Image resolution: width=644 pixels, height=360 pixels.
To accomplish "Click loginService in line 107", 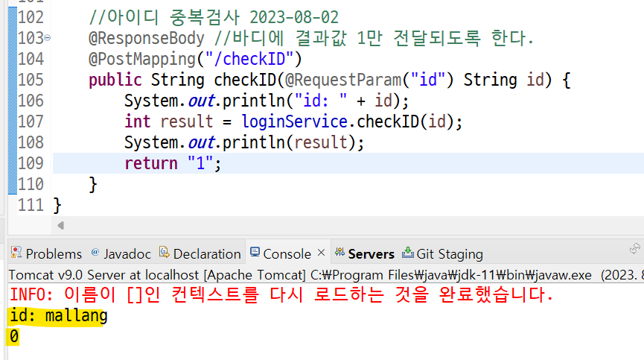I will click(x=295, y=121).
